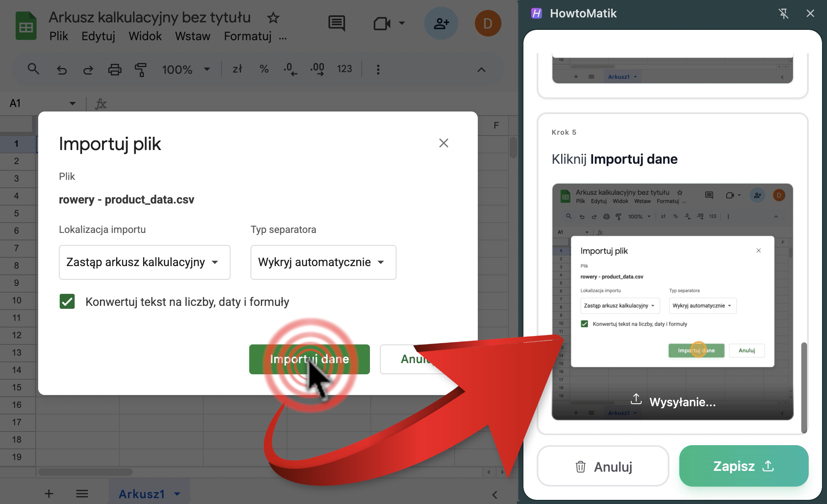The height and width of the screenshot is (504, 827).
Task: Open the Plik menu
Action: tap(58, 36)
